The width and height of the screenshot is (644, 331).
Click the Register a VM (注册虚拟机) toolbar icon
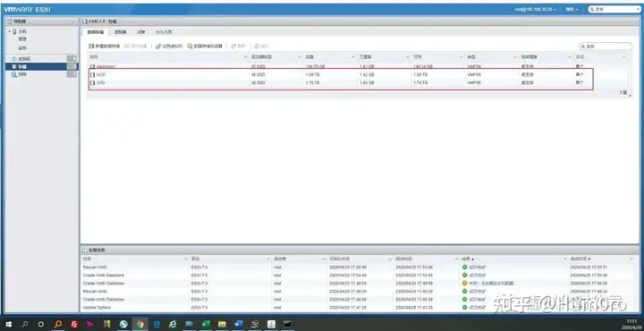pos(158,47)
